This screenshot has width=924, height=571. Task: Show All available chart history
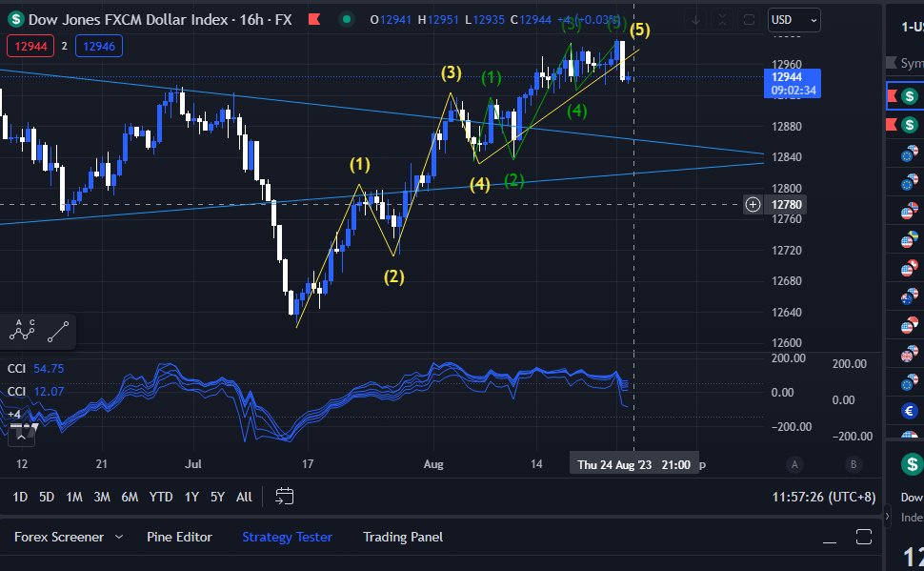click(x=244, y=497)
